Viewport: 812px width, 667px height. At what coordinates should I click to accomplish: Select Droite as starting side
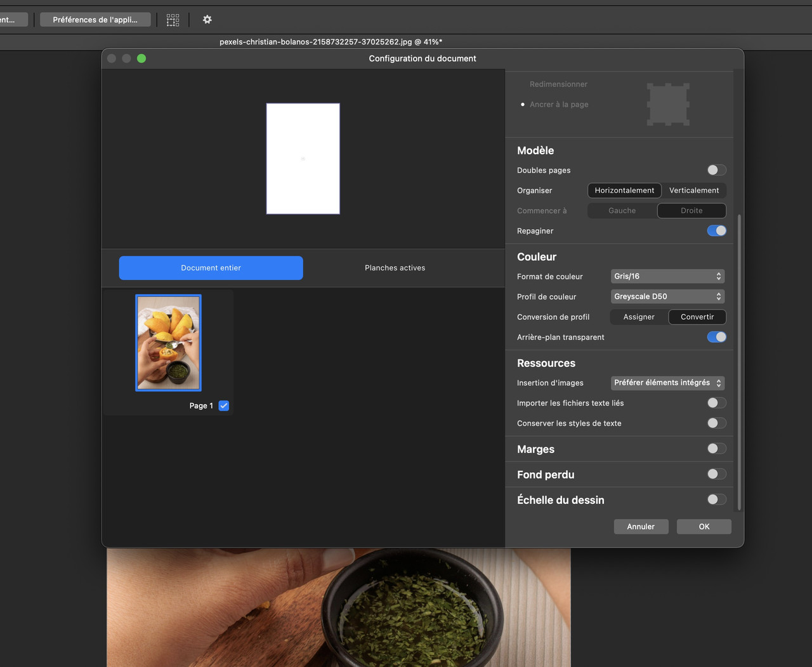click(x=691, y=211)
